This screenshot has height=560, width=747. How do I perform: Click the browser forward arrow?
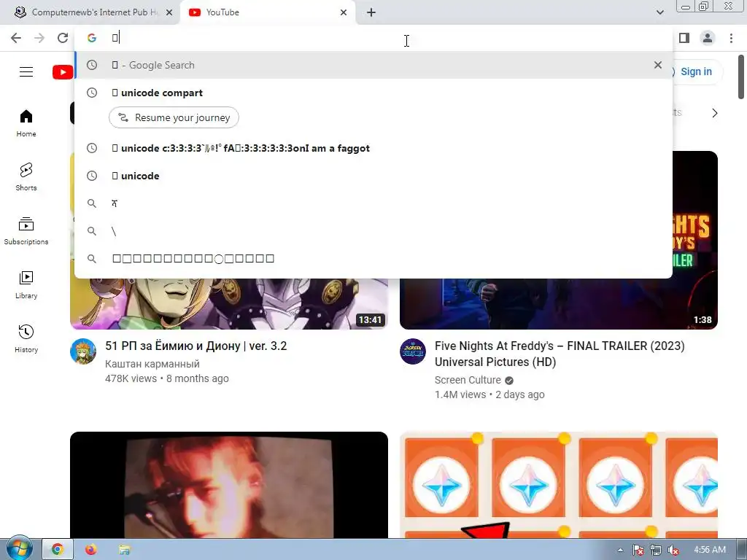click(x=39, y=38)
